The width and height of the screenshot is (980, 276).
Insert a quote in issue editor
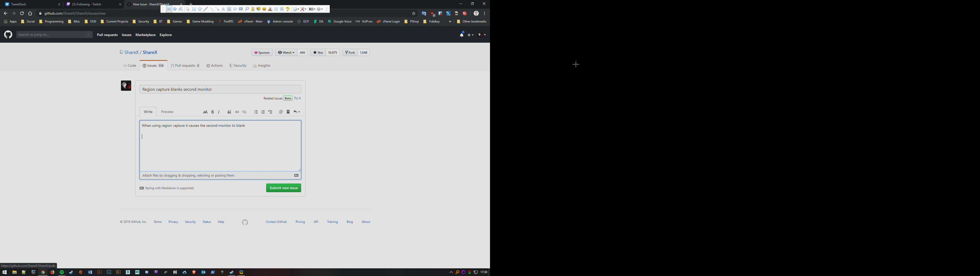(x=229, y=112)
